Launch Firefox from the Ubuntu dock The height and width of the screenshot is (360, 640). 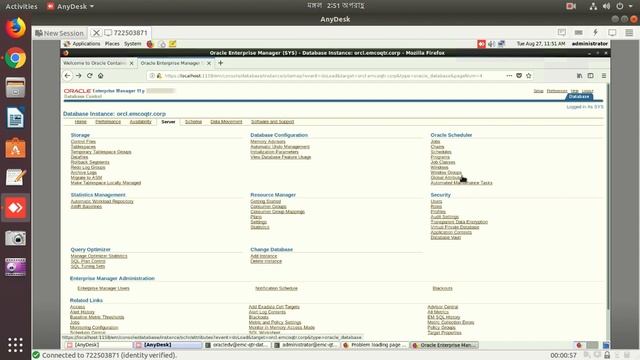(16, 28)
